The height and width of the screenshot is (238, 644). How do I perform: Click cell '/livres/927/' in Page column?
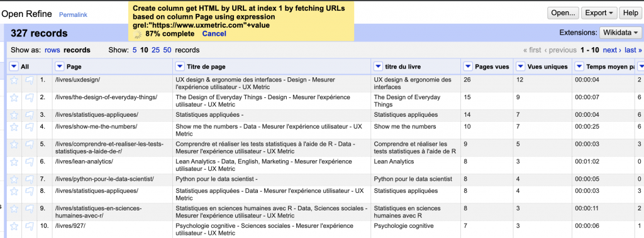coord(70,226)
